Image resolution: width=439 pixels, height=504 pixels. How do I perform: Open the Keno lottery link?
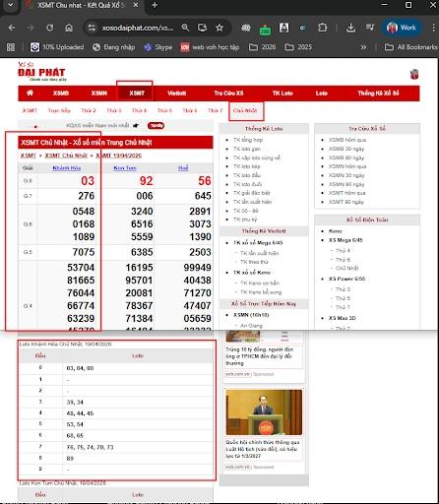[336, 231]
